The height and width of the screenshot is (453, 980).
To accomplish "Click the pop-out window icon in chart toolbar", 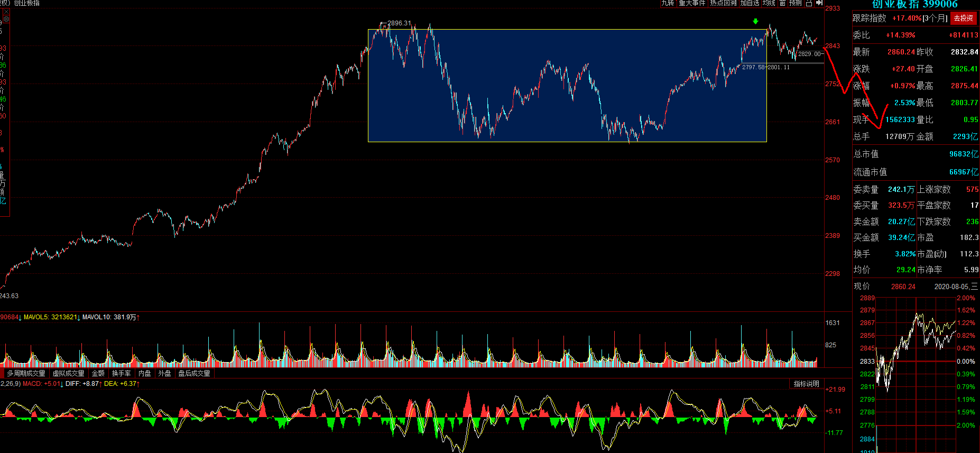I will coord(809,3).
